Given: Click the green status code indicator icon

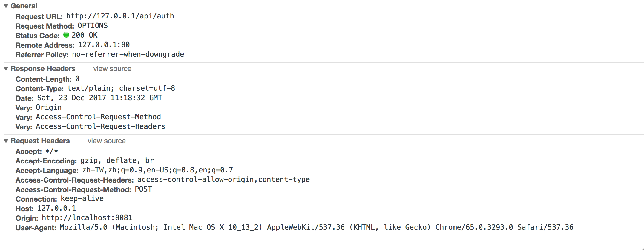Looking at the screenshot, I should pos(66,35).
